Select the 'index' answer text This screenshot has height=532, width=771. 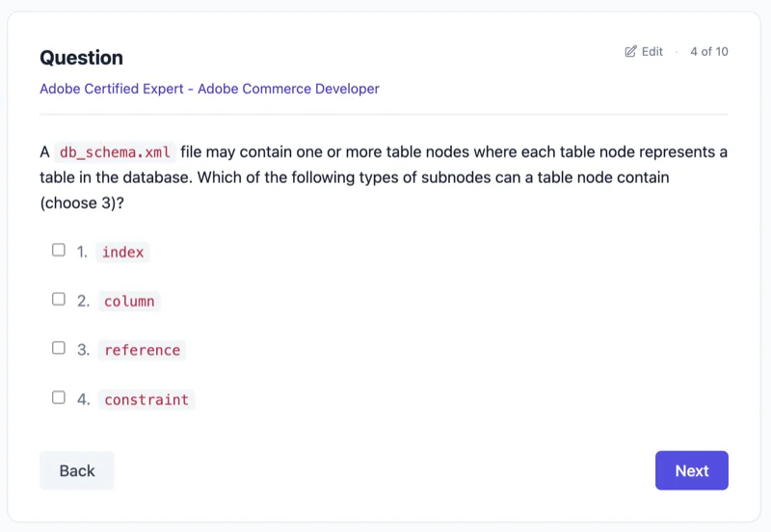coord(123,253)
